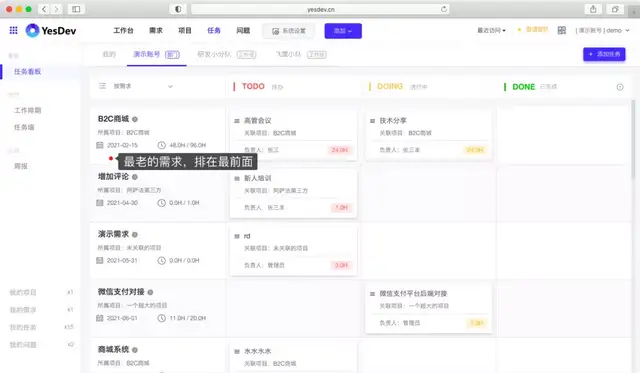Viewport: 640px width, 373px height.
Task: Select 周报 in the sidebar
Action: [x=21, y=166]
